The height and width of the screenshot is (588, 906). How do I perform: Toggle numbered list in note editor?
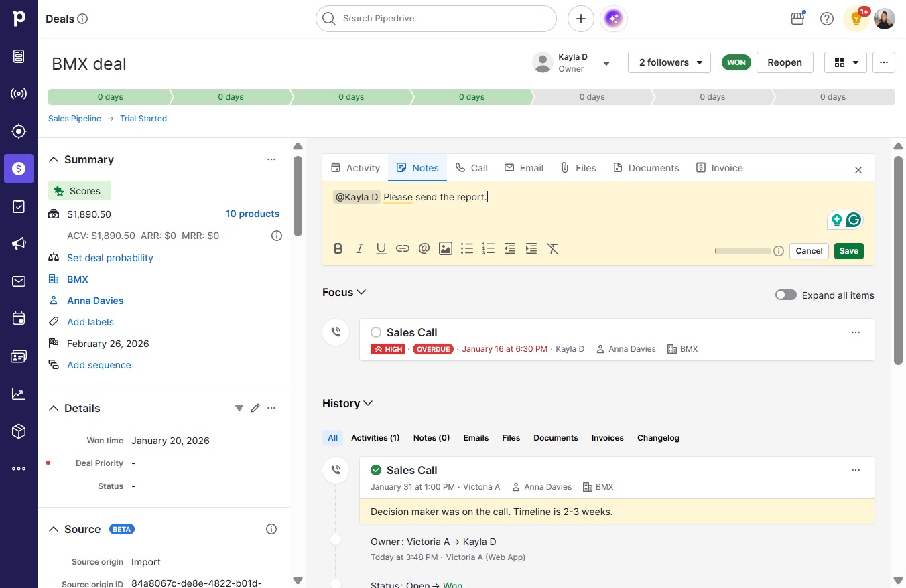(489, 249)
